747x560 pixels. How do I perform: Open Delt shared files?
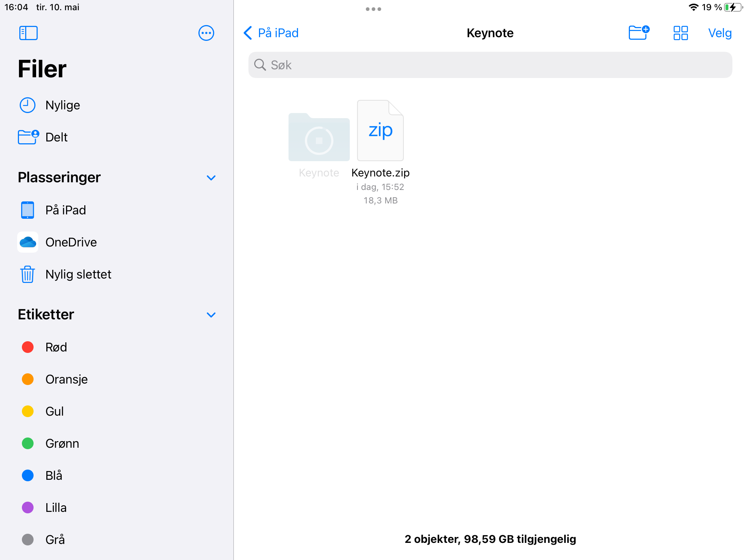(117, 137)
